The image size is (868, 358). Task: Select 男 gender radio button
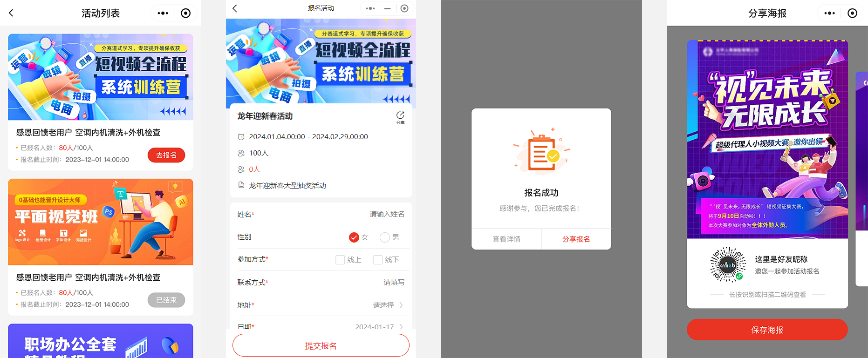pos(385,237)
